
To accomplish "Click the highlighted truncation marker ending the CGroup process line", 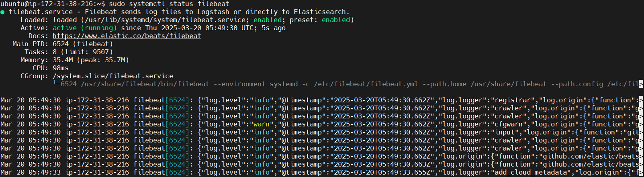I will coord(641,84).
